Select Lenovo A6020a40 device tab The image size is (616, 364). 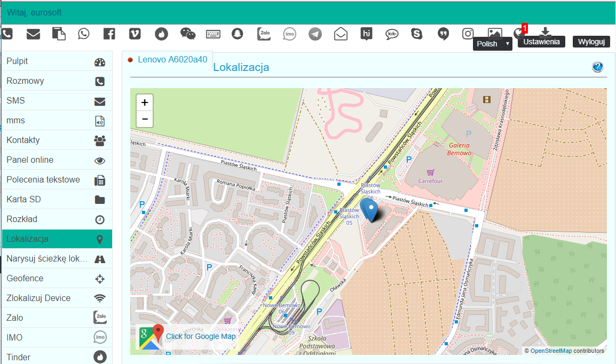(172, 59)
